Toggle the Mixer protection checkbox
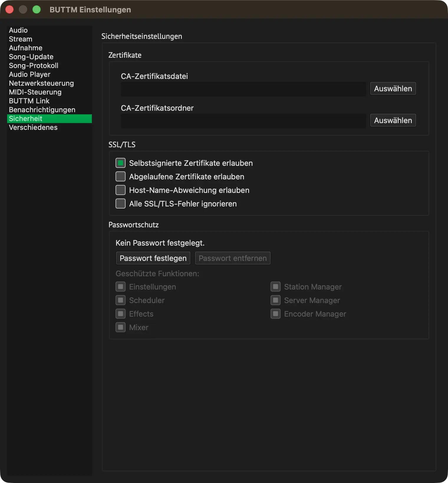 tap(121, 327)
